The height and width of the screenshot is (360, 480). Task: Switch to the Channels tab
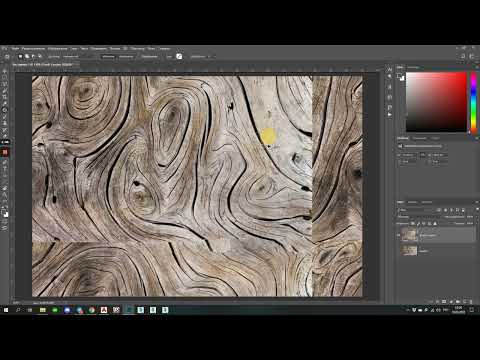(413, 202)
